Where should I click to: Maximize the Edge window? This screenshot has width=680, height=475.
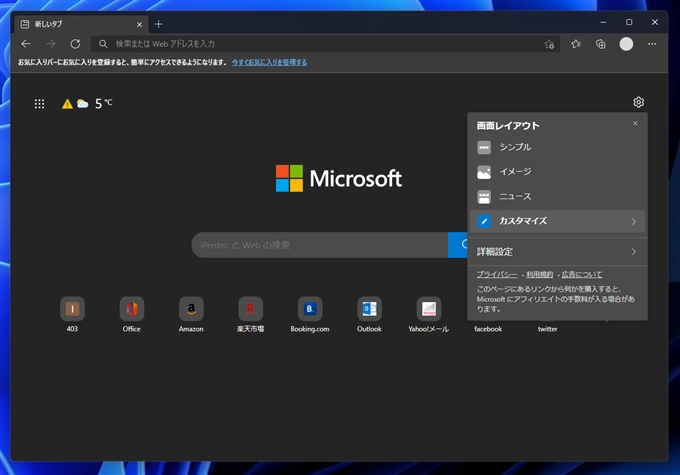point(629,22)
